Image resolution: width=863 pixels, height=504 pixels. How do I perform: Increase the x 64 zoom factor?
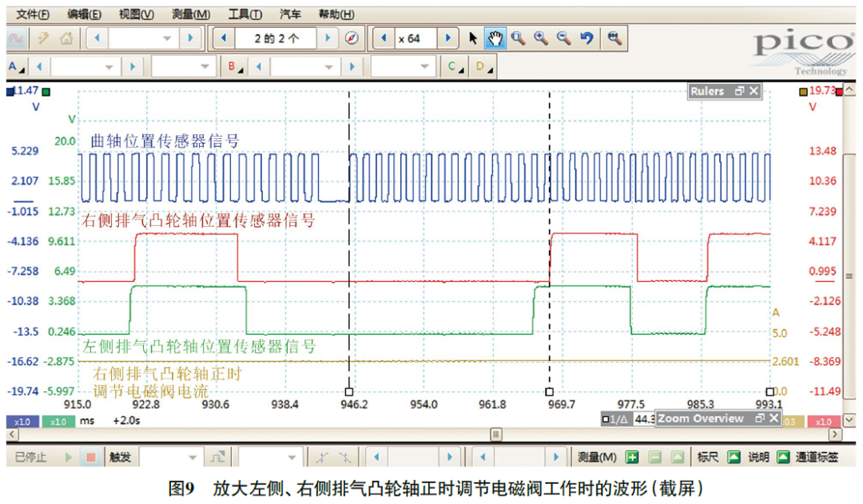pyautogui.click(x=447, y=38)
